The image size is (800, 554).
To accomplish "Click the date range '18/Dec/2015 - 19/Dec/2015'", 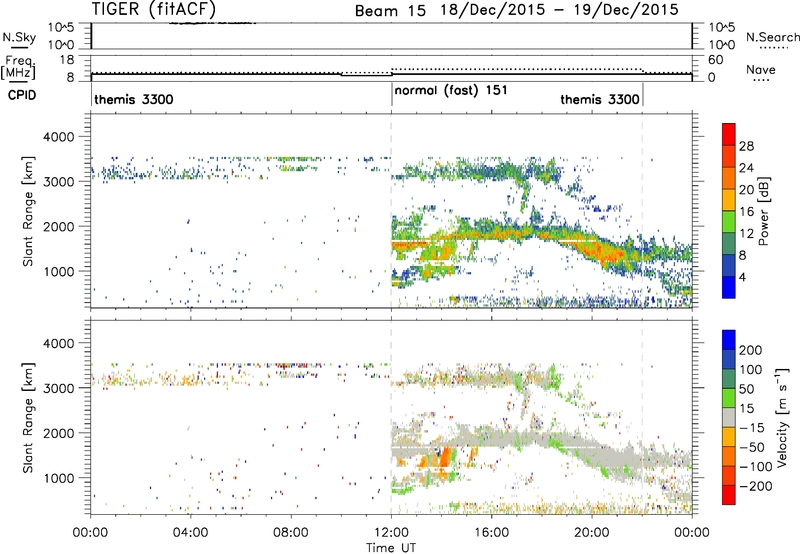I will [x=559, y=10].
